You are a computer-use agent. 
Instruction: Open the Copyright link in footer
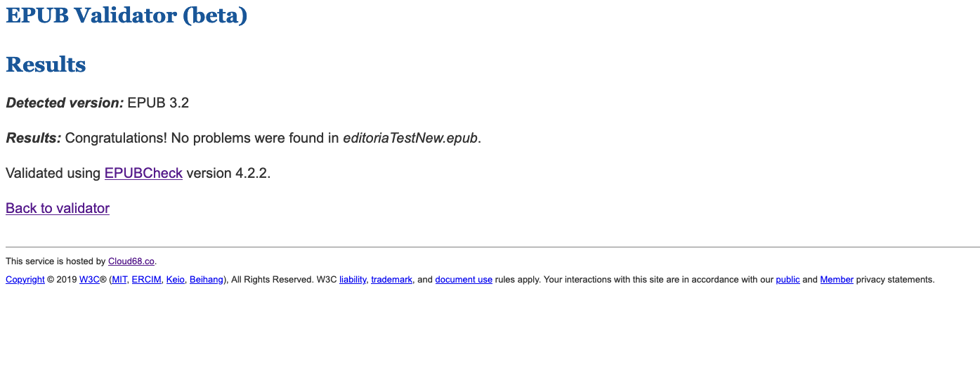click(x=25, y=280)
